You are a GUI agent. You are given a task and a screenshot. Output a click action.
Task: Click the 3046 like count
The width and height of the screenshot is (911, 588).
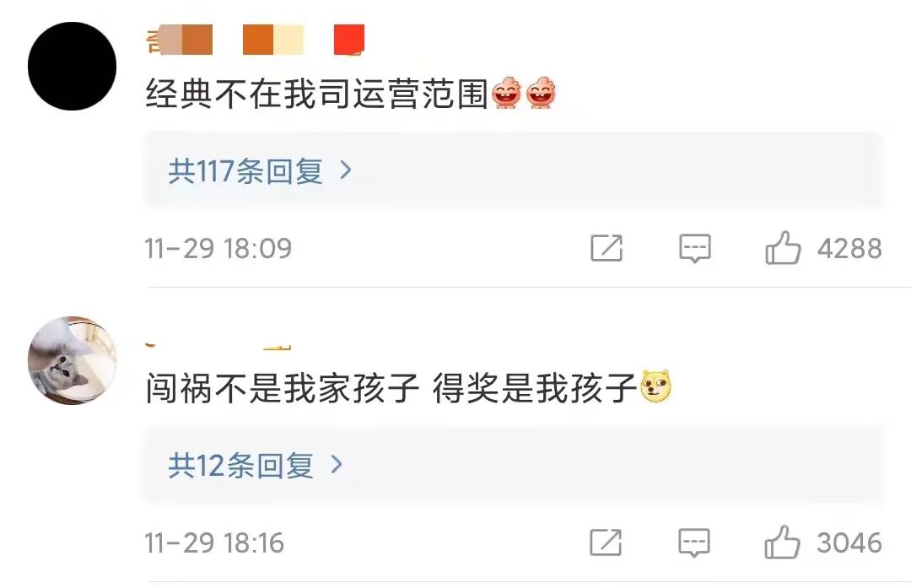pos(849,542)
